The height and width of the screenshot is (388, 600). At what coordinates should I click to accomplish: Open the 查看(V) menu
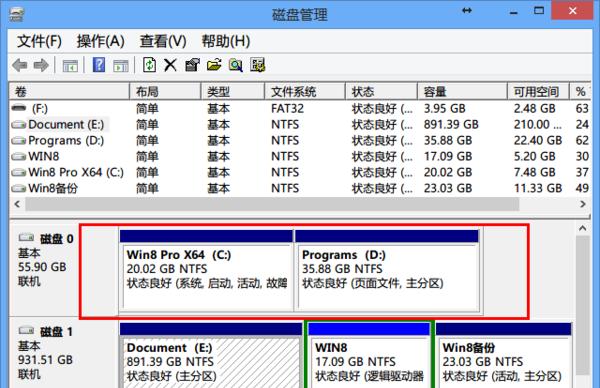pyautogui.click(x=163, y=41)
